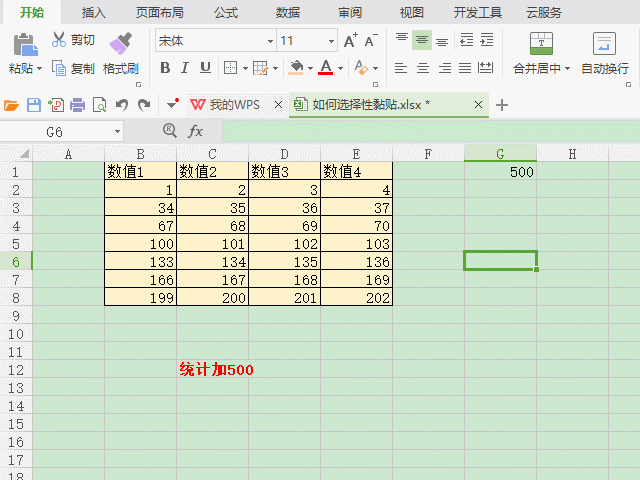Switch to the 审阅 ribbon tab
Screen dimensions: 640x480
[x=350, y=12]
